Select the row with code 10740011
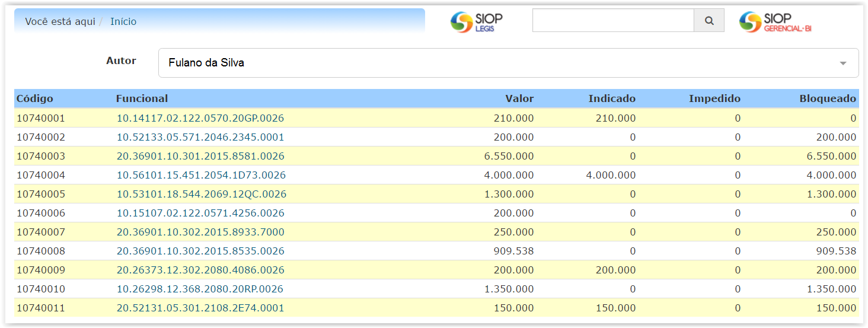Viewport: 868px width, 328px height. (40, 308)
